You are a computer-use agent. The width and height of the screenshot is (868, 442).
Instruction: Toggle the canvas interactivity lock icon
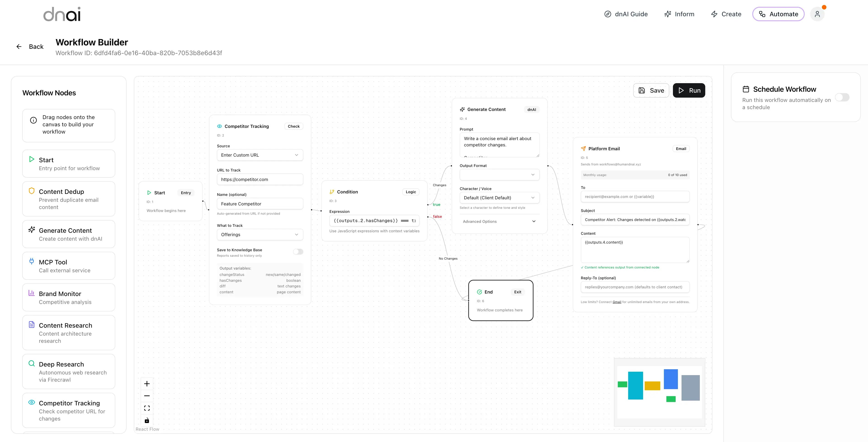(x=147, y=421)
